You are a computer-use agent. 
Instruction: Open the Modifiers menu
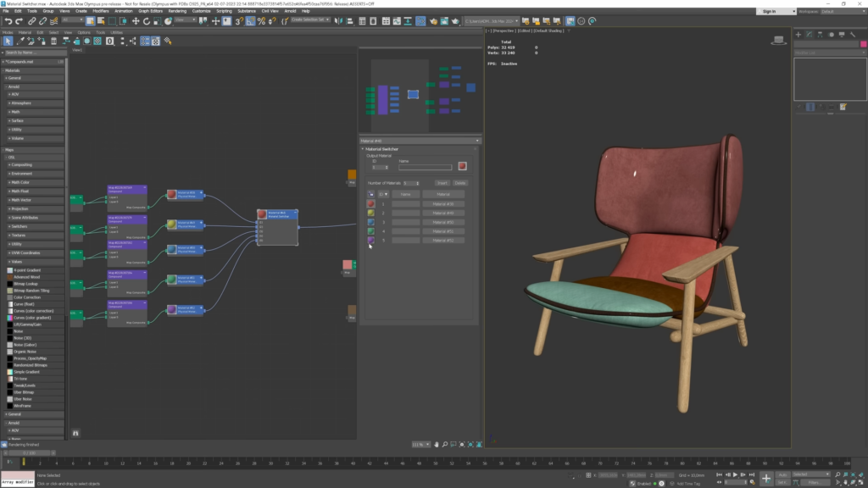click(101, 11)
